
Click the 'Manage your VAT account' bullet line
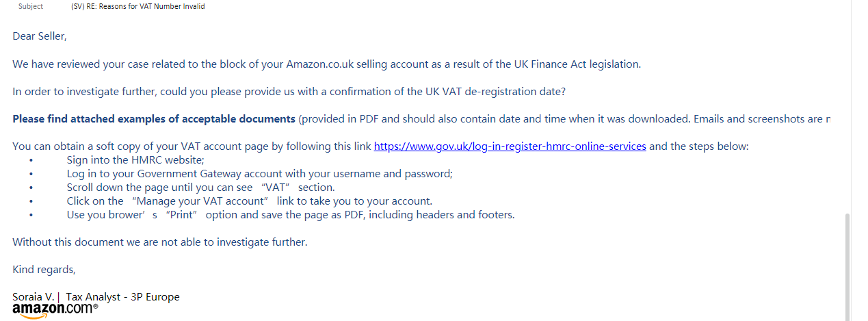tap(250, 201)
